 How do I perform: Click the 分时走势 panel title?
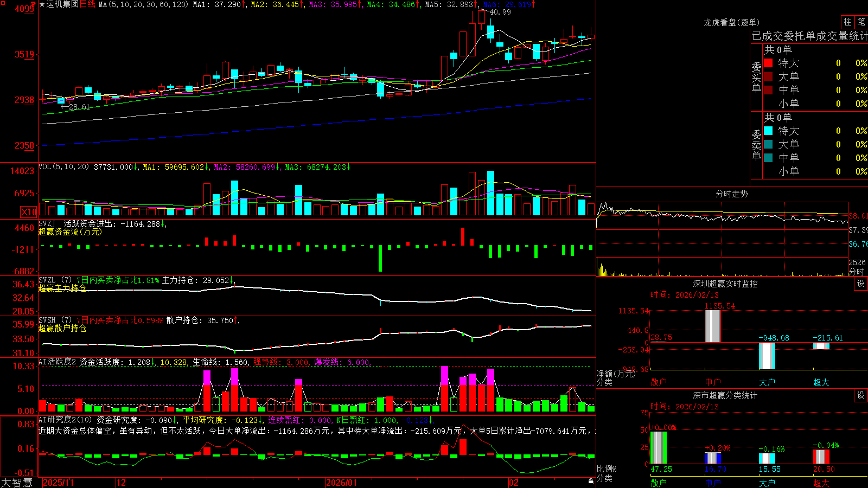732,194
